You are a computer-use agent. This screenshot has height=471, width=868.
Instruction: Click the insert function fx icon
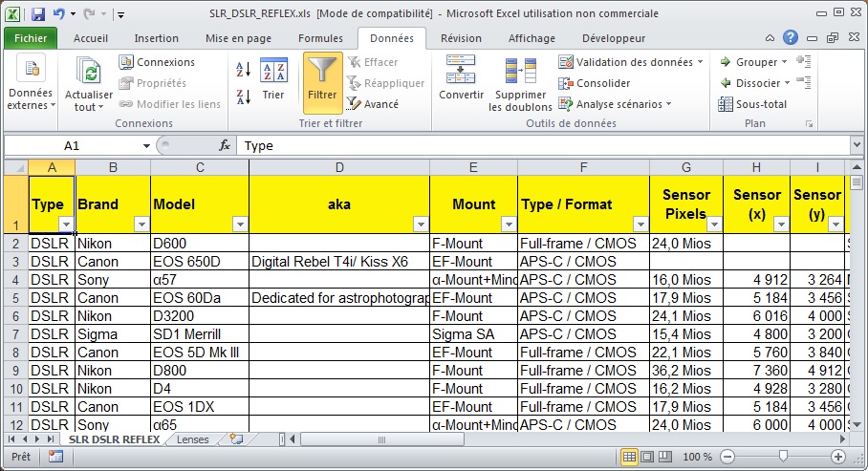[225, 145]
